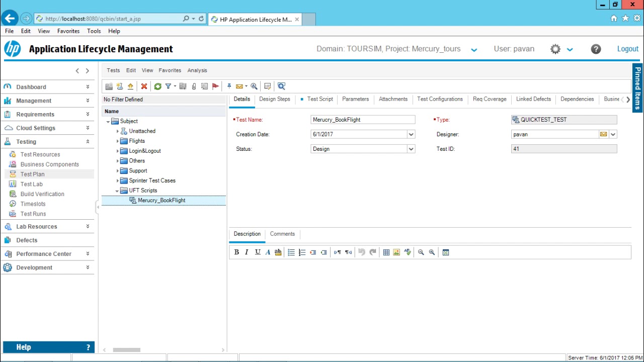Click the New Test flask icon

tap(120, 86)
